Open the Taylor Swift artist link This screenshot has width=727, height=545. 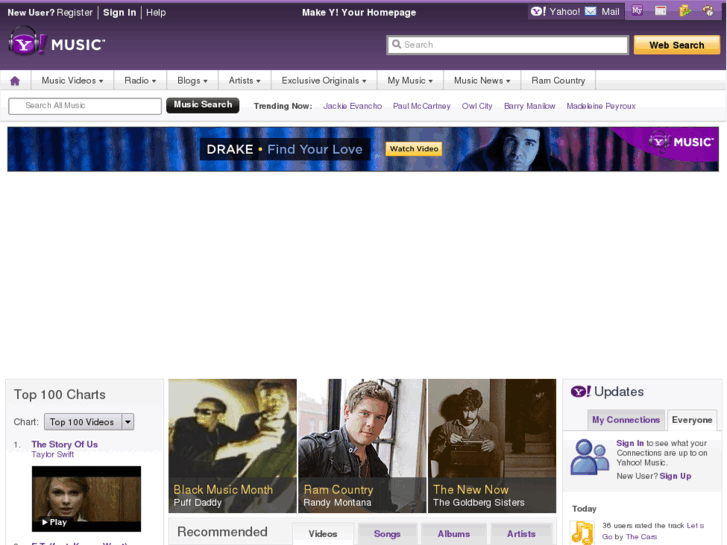[x=52, y=455]
